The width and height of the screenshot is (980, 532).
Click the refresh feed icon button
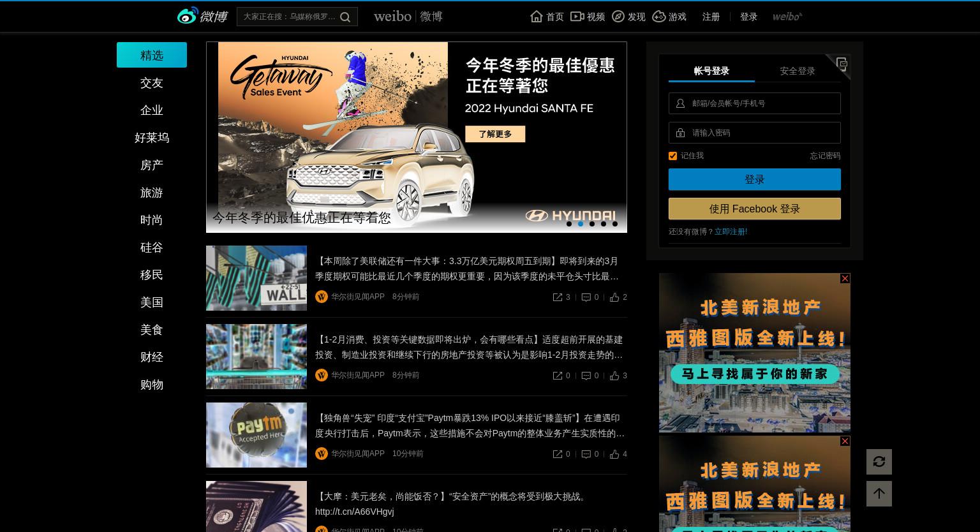(879, 462)
